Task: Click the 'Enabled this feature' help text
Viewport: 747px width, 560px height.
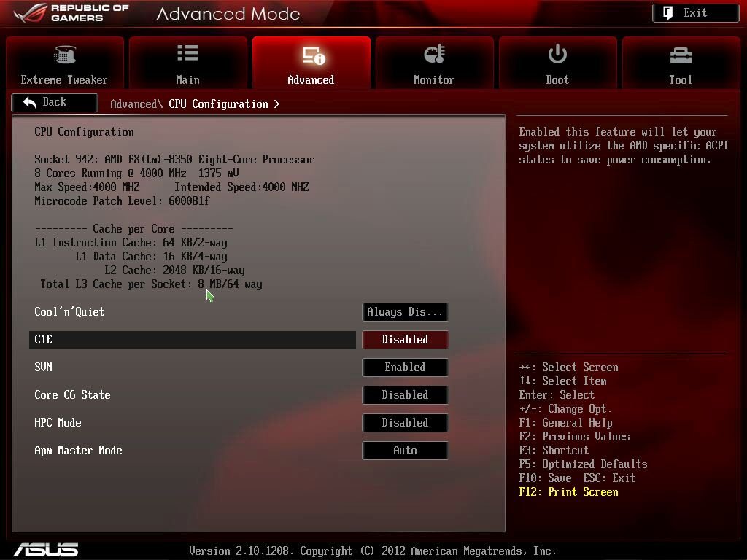Action: [x=624, y=146]
